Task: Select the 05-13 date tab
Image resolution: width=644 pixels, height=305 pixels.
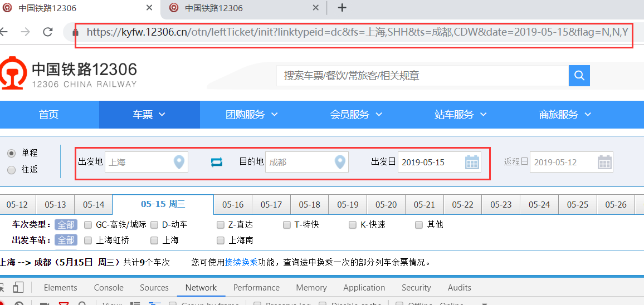Action: [56, 204]
